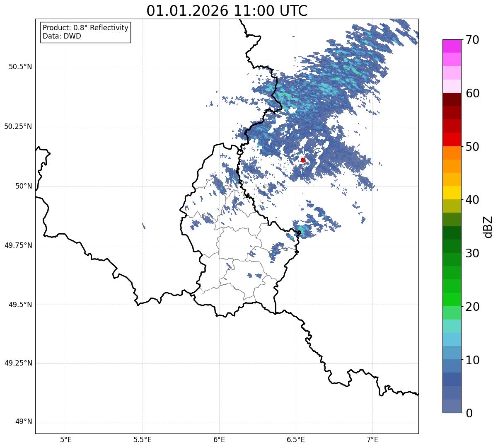Viewport: 498px width, 448px height.
Task: Click the 'Product: 0.8° Reflectivity' label
Action: tap(86, 28)
